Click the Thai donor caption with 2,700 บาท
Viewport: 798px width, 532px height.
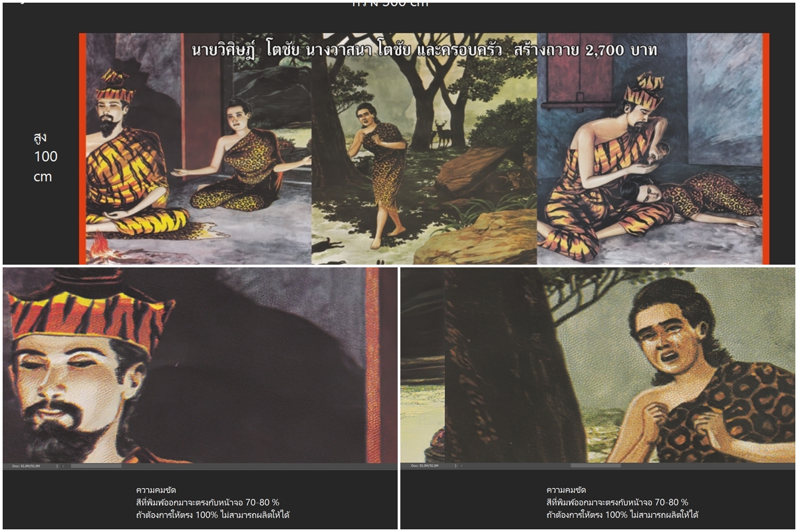click(x=424, y=51)
